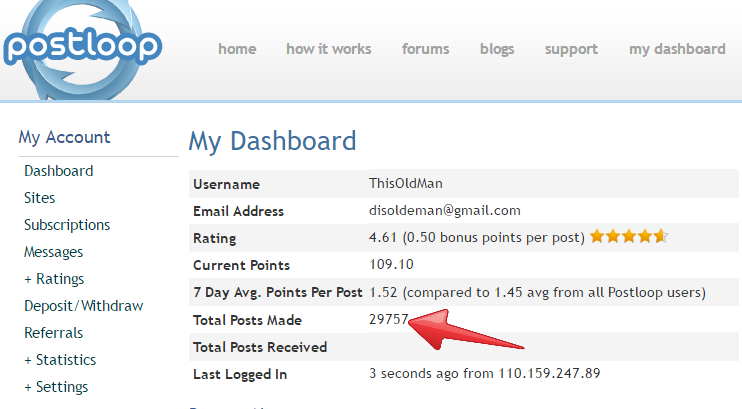742x409 pixels.
Task: Click the 7 Day Avg. Points value
Action: pyautogui.click(x=537, y=292)
